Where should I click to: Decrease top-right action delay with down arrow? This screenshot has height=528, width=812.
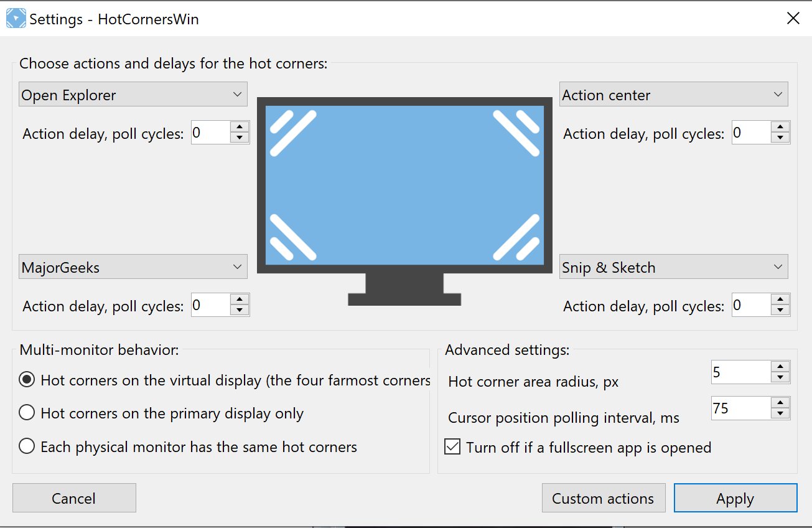(x=780, y=138)
